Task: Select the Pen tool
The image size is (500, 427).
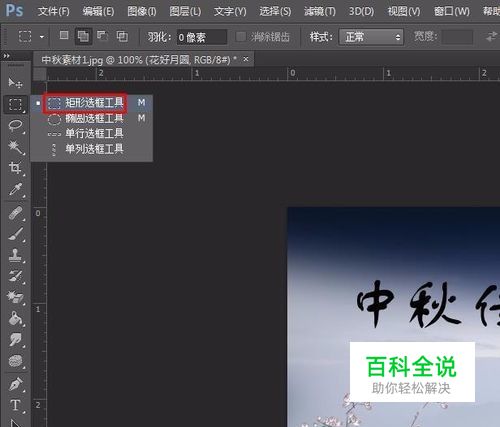Action: click(x=15, y=384)
